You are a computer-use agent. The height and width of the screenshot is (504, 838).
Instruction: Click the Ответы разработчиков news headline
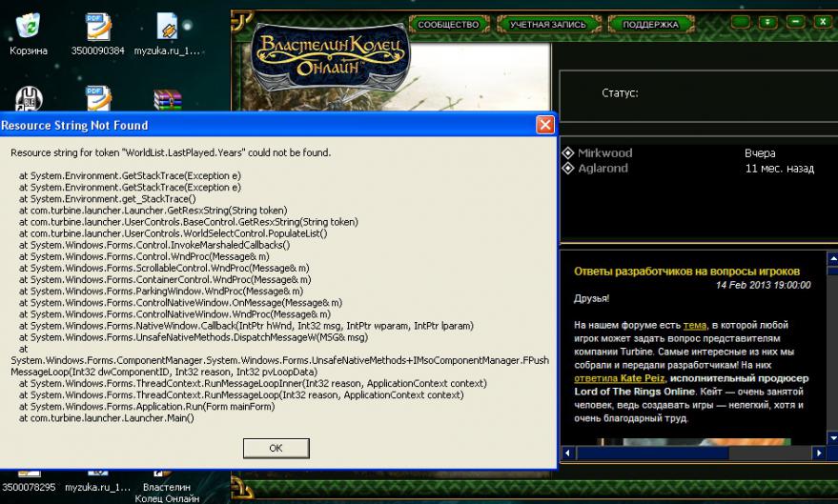pos(686,272)
